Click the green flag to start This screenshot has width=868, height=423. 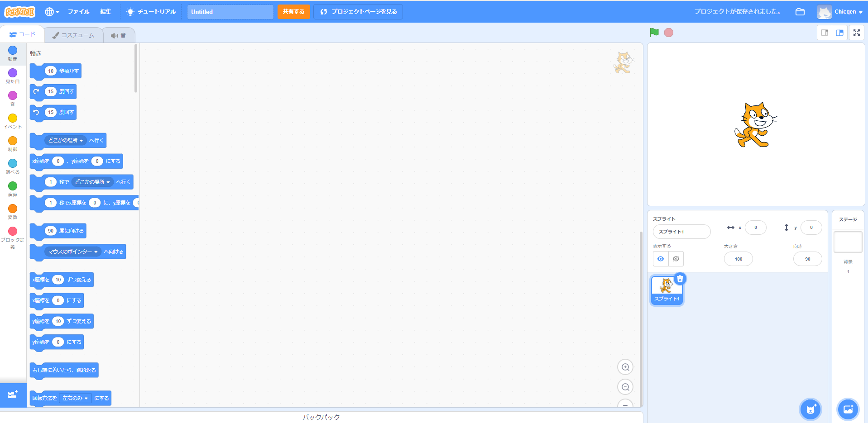(x=654, y=33)
